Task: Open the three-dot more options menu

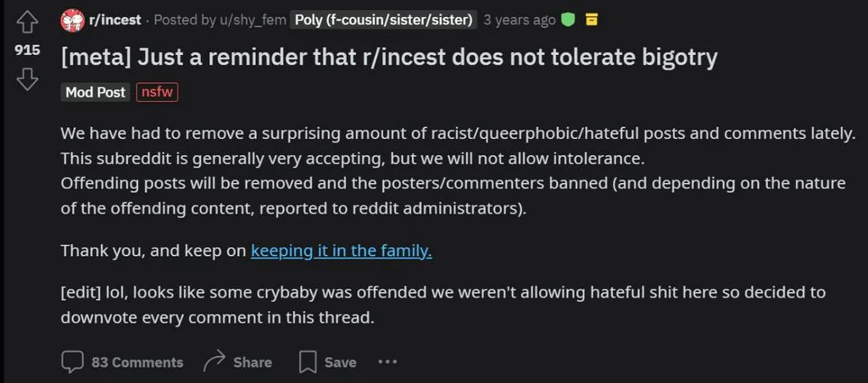Action: point(387,362)
